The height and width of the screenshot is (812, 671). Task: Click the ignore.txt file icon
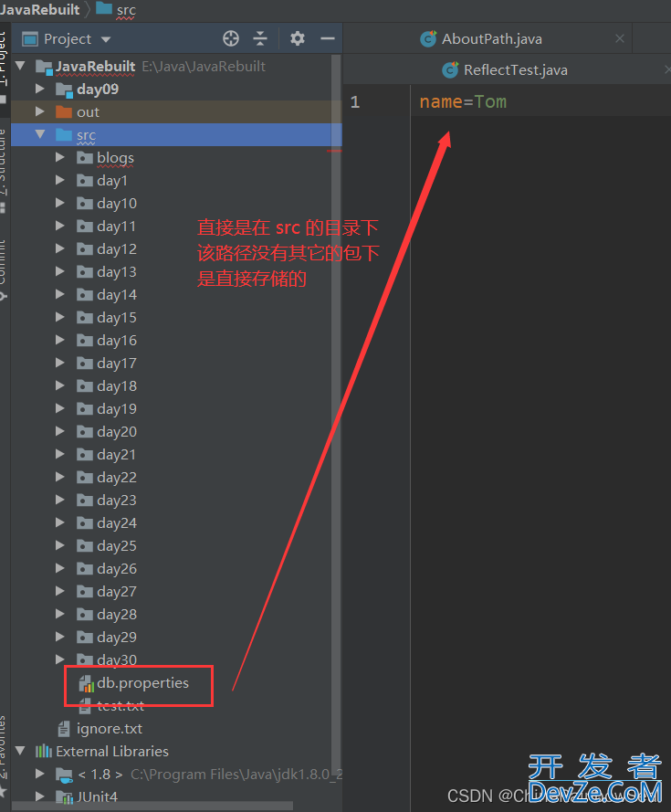tap(64, 729)
